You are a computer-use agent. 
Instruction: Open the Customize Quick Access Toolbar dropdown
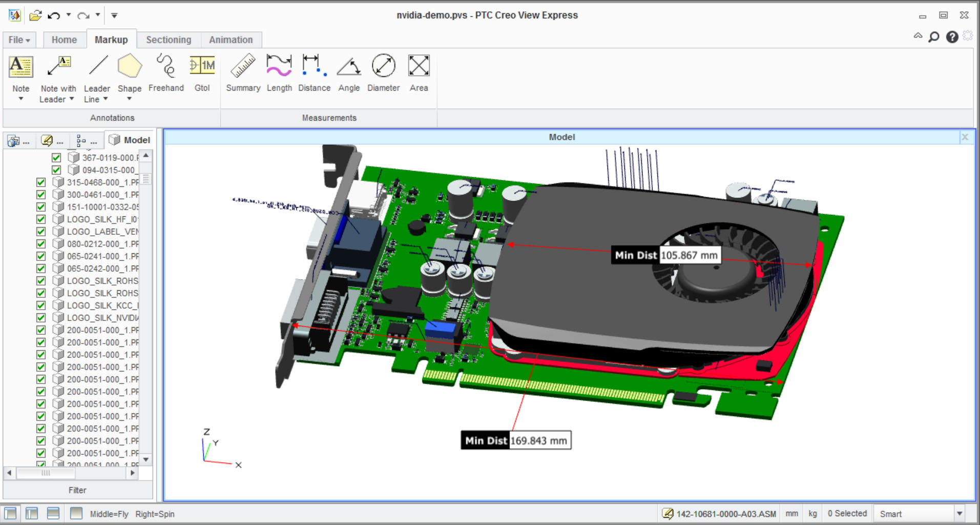click(114, 15)
